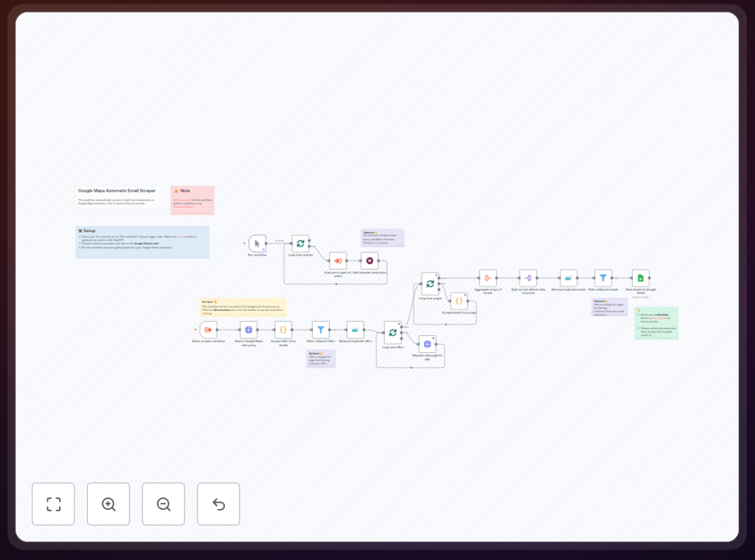Select the yellow Scraper sticky note

243,307
